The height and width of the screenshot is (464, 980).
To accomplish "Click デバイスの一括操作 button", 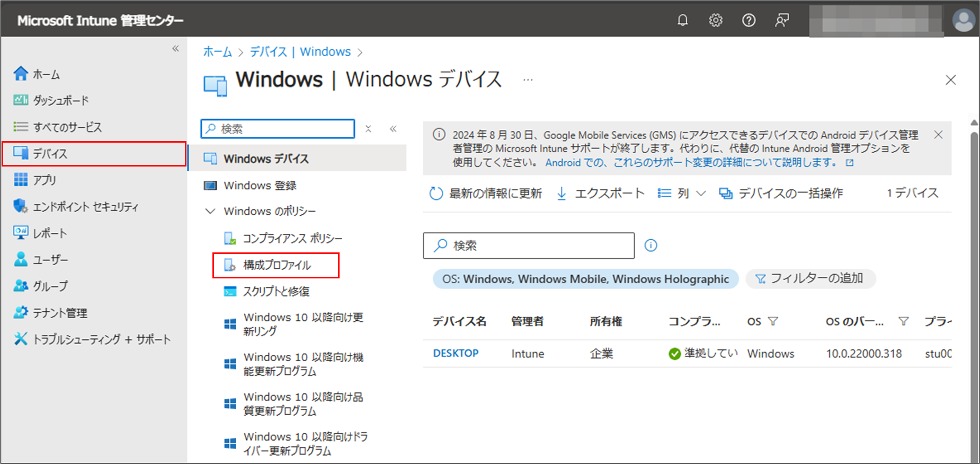I will 781,194.
